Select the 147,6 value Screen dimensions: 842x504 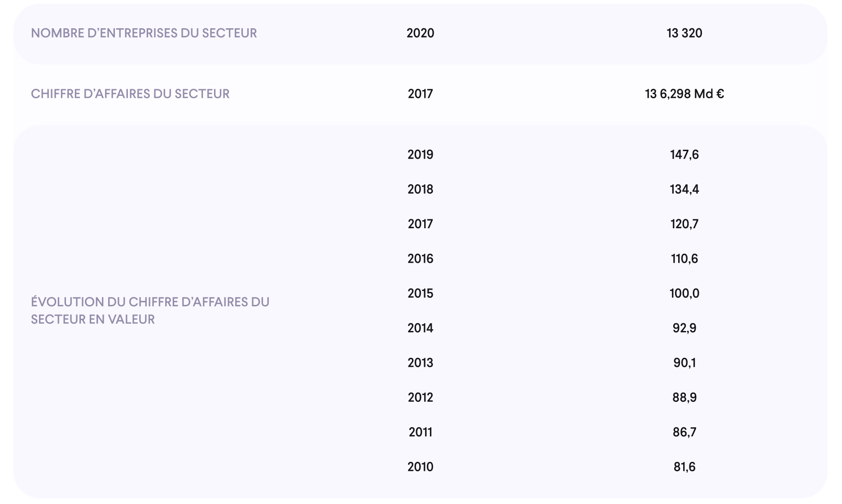684,155
